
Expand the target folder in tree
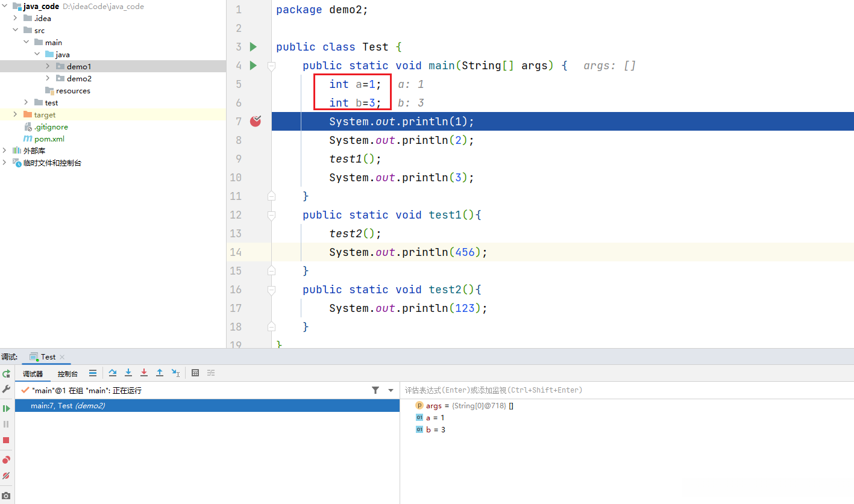coord(15,114)
